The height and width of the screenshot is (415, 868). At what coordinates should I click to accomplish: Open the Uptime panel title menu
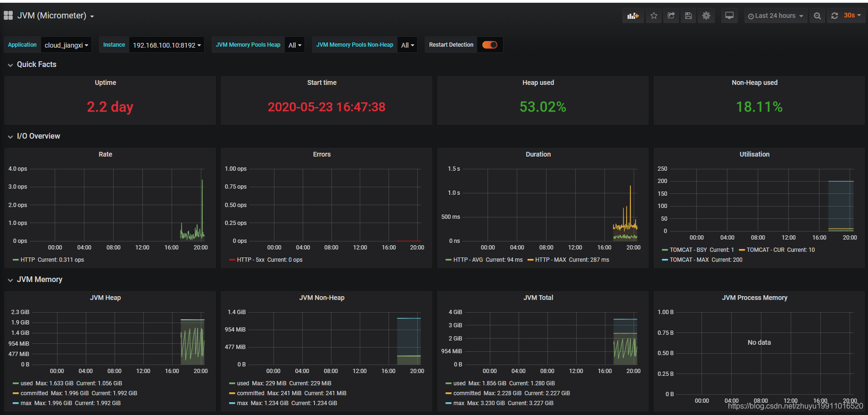(106, 83)
